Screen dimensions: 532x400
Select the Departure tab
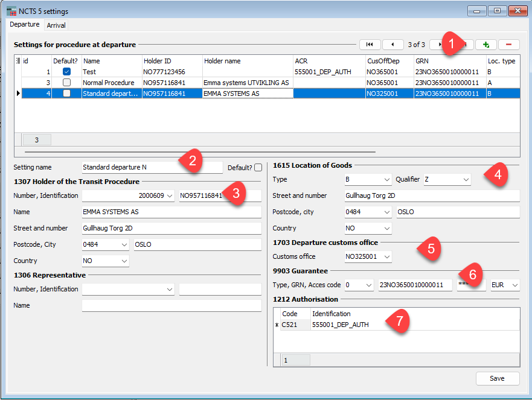point(24,24)
